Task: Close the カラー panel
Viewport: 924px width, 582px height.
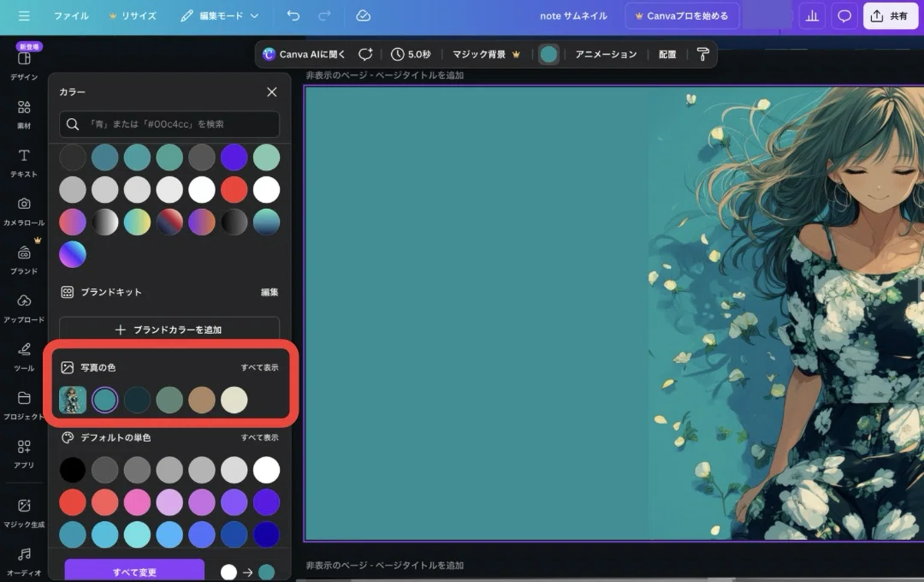Action: pyautogui.click(x=272, y=92)
